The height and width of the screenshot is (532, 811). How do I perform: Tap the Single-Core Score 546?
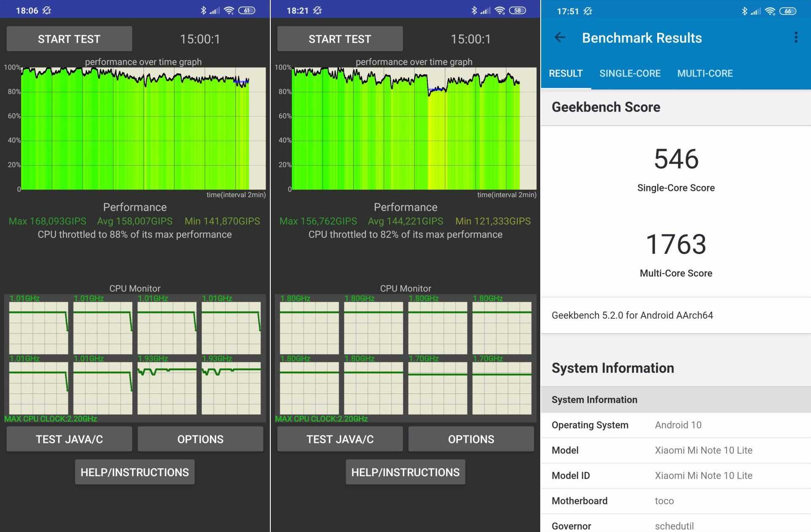coord(676,160)
